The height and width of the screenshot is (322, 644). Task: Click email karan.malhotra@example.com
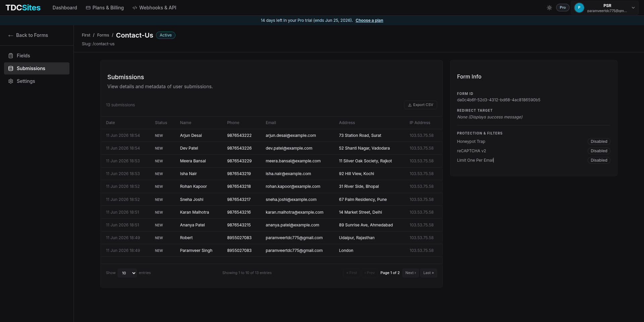tap(294, 212)
